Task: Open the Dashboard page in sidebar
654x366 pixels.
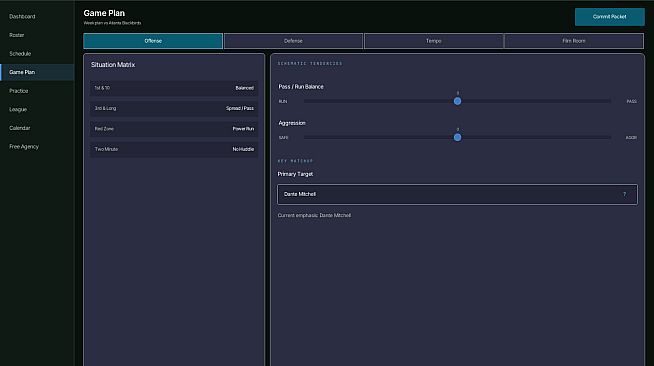Action: pos(37,17)
